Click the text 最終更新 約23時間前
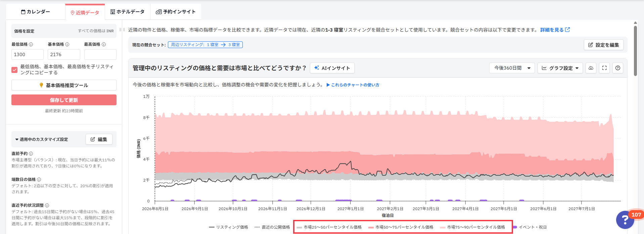The height and width of the screenshot is (234, 644). point(64,111)
